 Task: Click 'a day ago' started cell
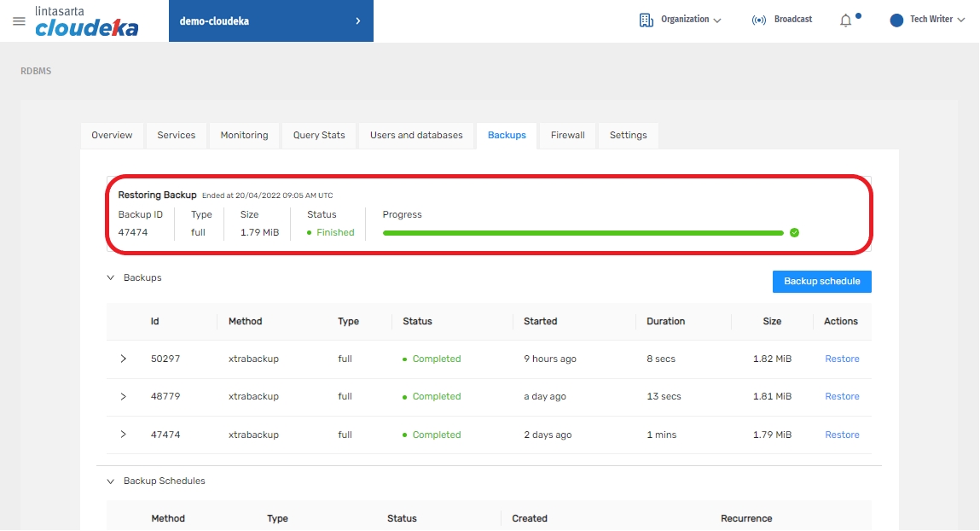[545, 396]
